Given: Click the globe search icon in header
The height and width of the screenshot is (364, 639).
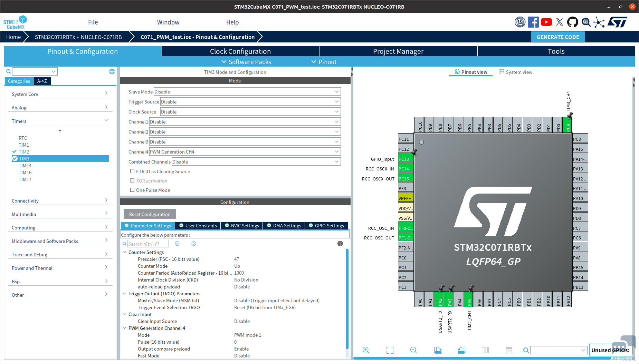Looking at the screenshot, I should pyautogui.click(x=586, y=22).
